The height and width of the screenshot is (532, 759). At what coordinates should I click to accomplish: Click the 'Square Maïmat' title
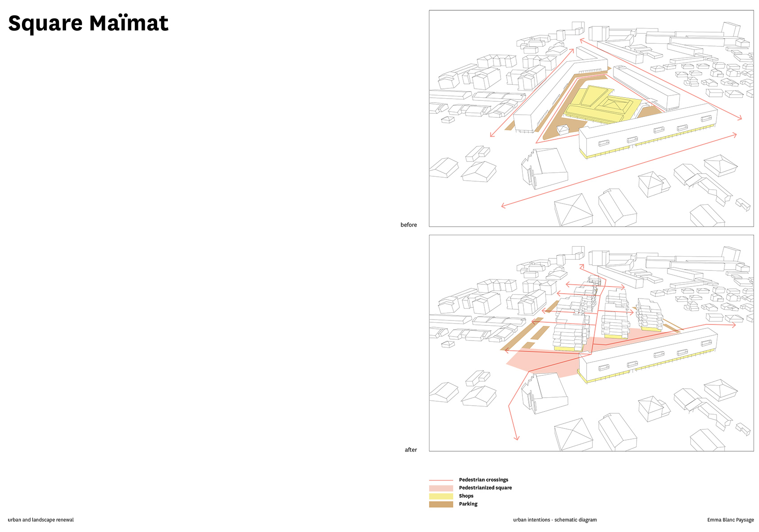[x=88, y=24]
